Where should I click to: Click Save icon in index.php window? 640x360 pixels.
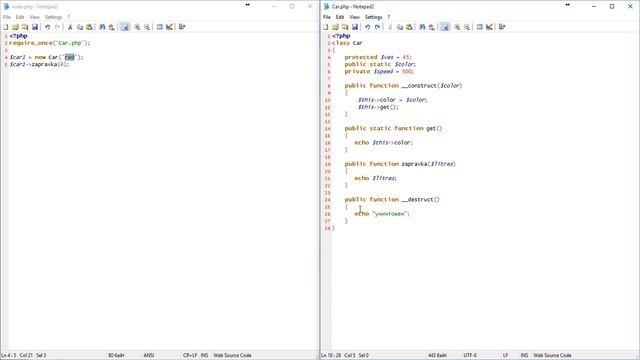coord(35,27)
